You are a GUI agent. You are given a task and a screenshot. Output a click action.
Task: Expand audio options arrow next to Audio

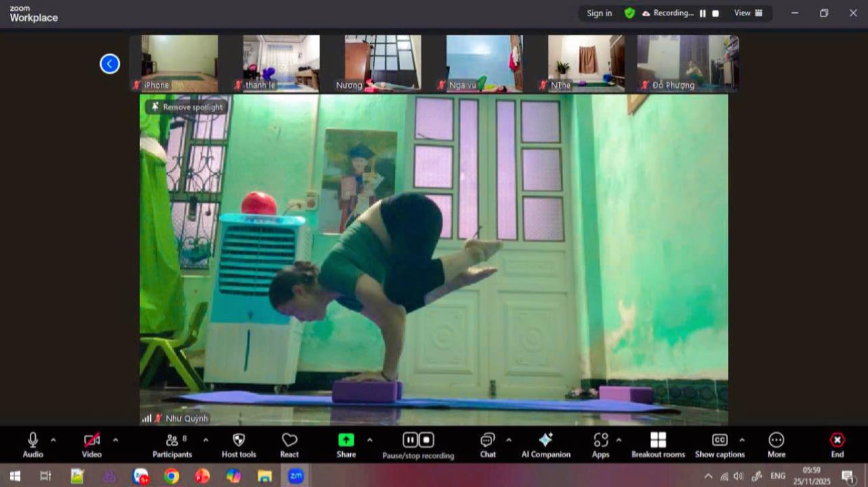(53, 440)
